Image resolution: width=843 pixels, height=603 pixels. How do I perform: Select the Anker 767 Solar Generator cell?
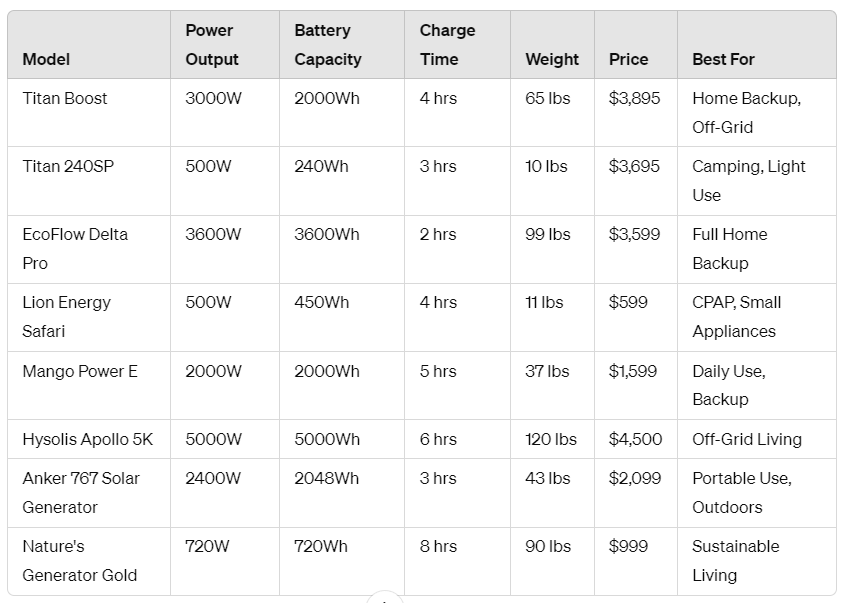pos(81,492)
